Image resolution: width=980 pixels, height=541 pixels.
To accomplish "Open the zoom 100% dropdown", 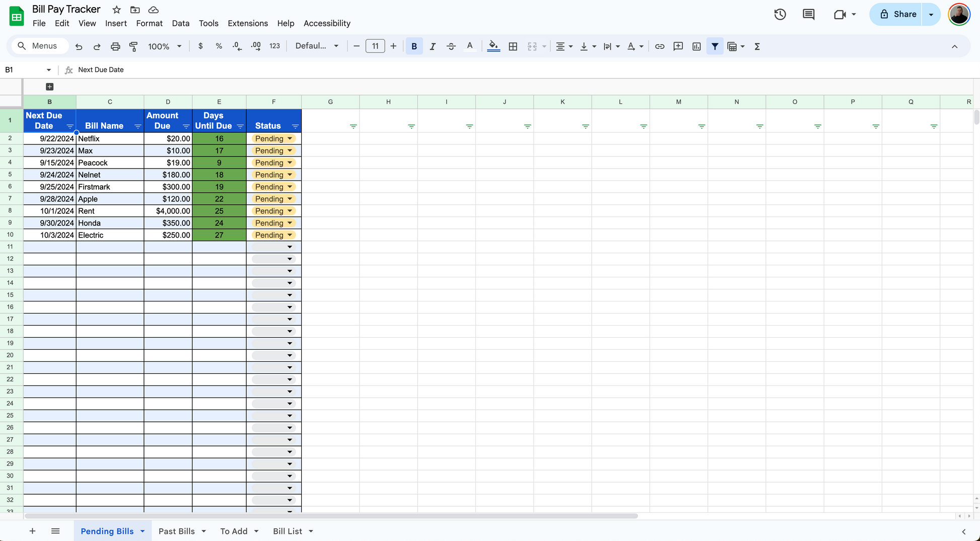I will 164,46.
